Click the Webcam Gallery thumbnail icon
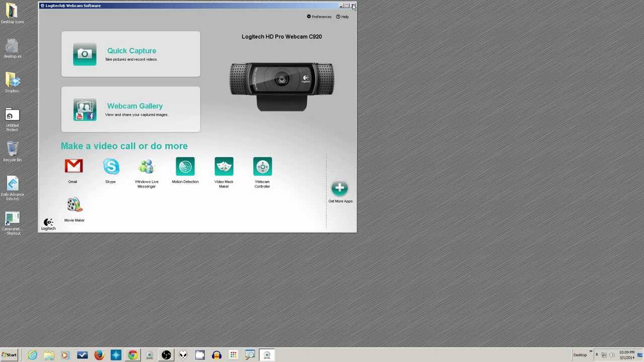 coord(85,109)
